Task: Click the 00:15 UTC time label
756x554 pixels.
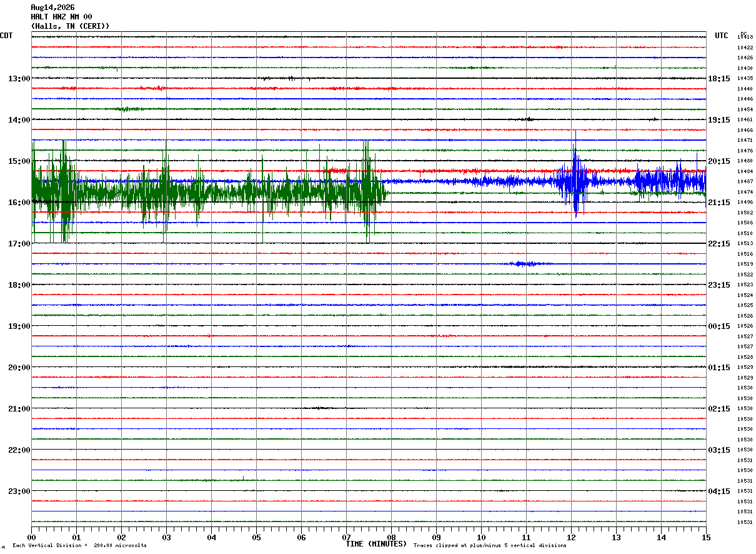Action: (719, 326)
